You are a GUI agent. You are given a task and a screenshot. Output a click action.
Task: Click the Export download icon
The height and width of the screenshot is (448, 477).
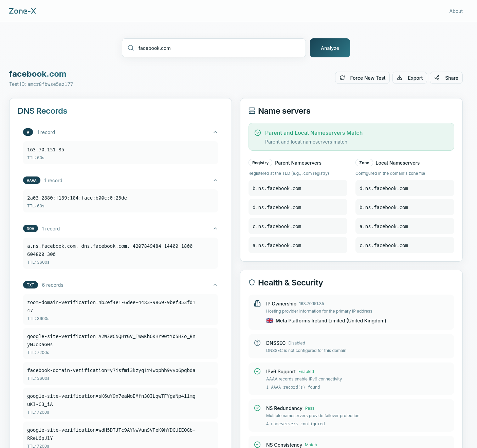point(400,78)
